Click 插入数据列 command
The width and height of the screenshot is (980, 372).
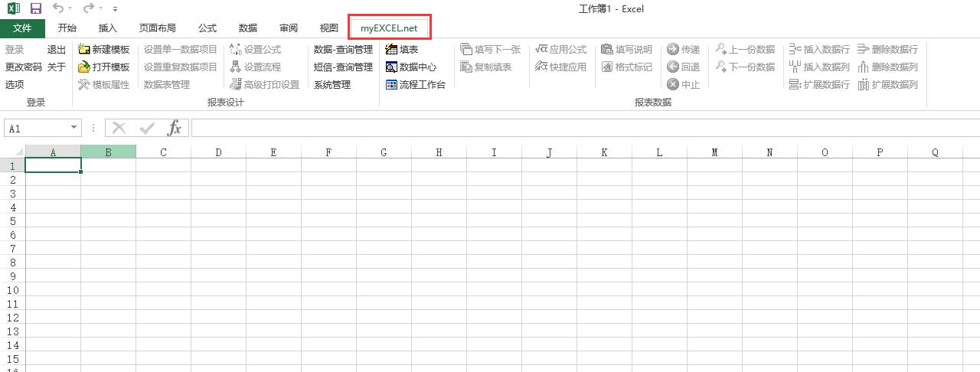819,67
